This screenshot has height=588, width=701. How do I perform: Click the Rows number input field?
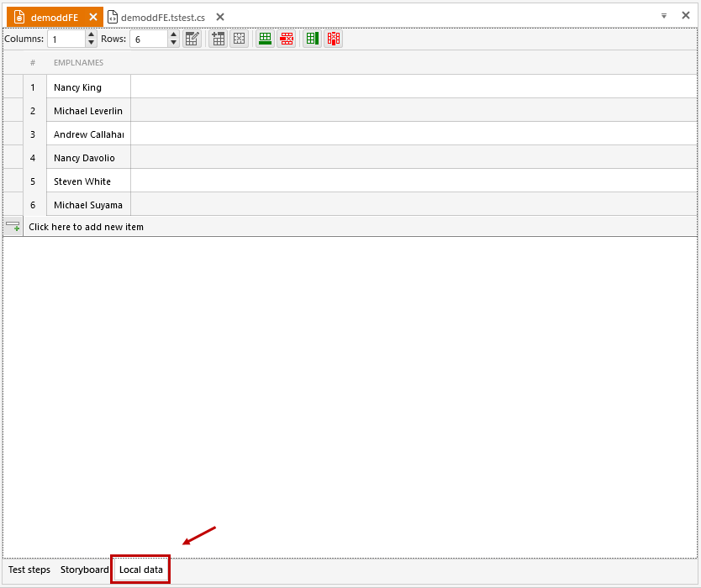(x=148, y=39)
